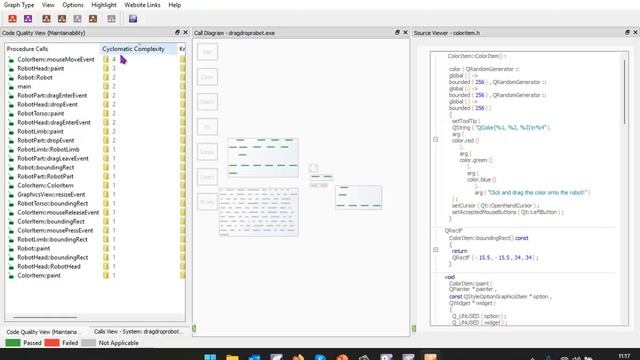Image resolution: width=640 pixels, height=360 pixels.
Task: Click yellow complexity icon in the main row
Action: click(106, 87)
